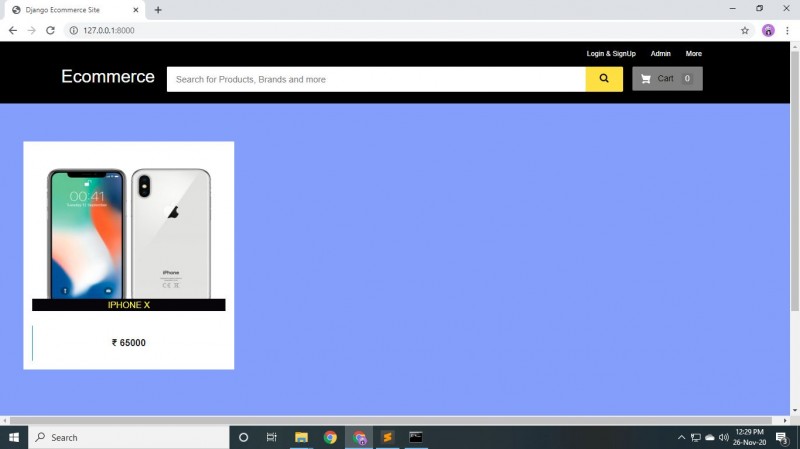Image resolution: width=800 pixels, height=449 pixels.
Task: Open OneDrive cloud tray icon
Action: pos(710,437)
